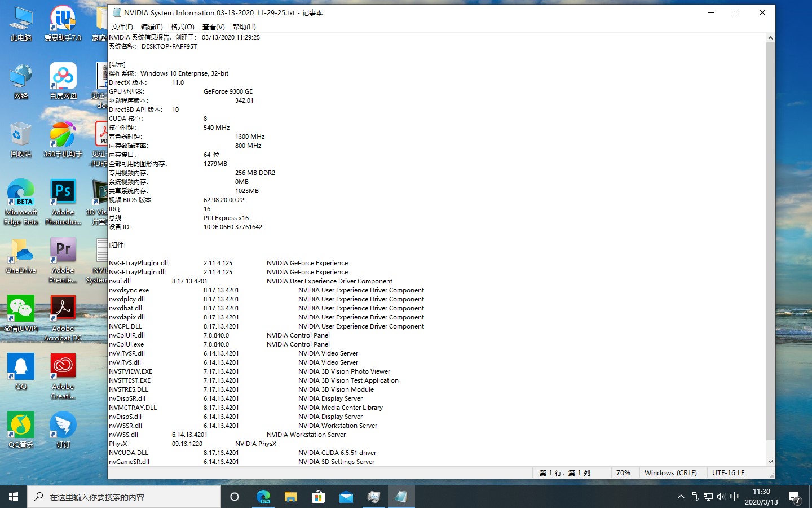Click NVMCTRAY.DLL file name
The height and width of the screenshot is (508, 812).
[x=133, y=408]
